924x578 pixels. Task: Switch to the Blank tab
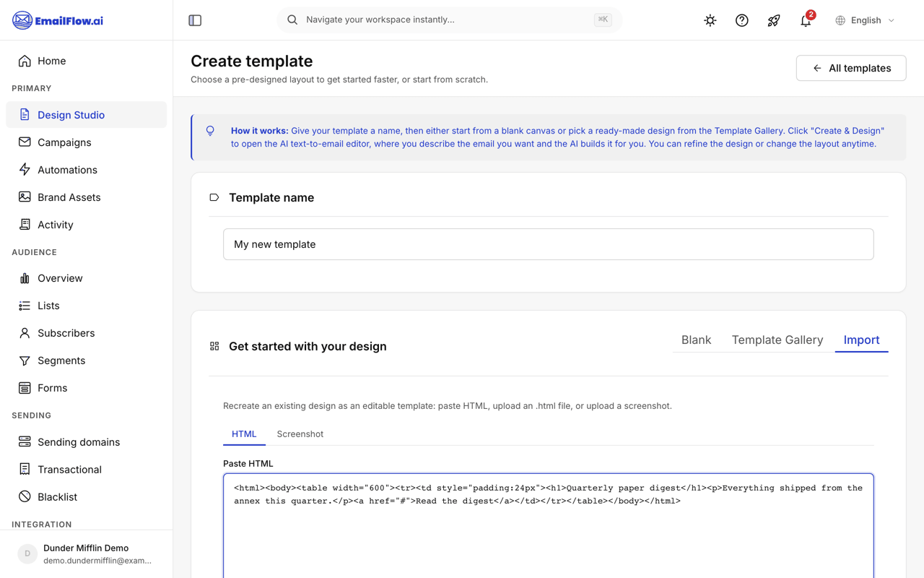tap(696, 340)
